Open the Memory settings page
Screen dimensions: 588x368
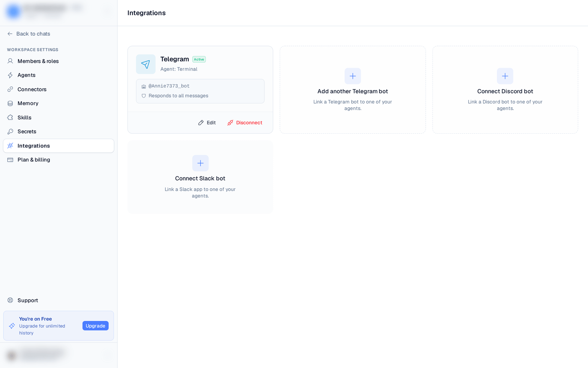coord(59,103)
